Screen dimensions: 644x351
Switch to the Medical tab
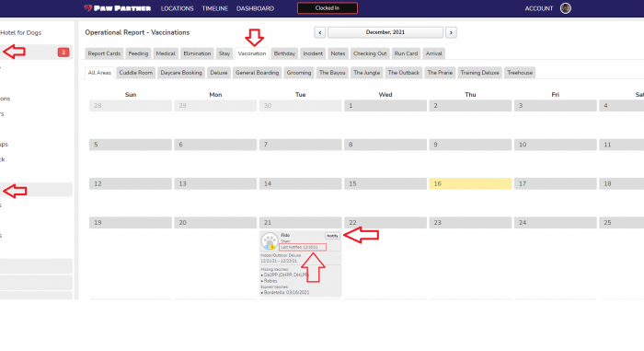point(166,53)
